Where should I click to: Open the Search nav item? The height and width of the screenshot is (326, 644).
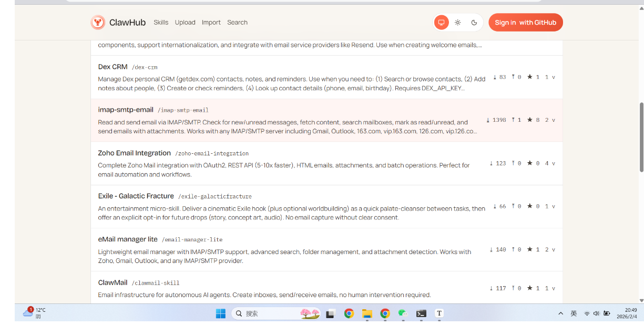coord(237,23)
